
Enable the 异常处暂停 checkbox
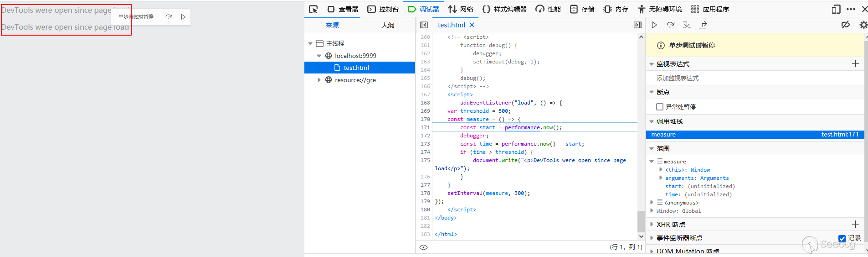coord(659,107)
